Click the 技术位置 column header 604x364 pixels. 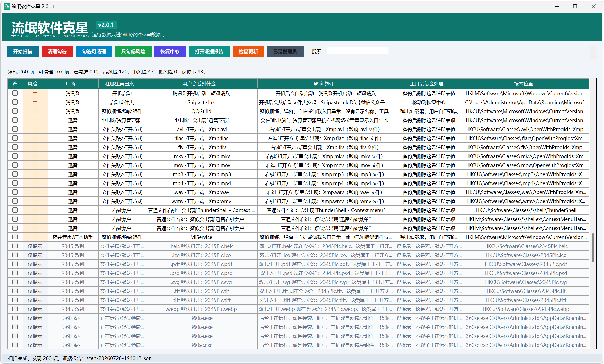[526, 84]
